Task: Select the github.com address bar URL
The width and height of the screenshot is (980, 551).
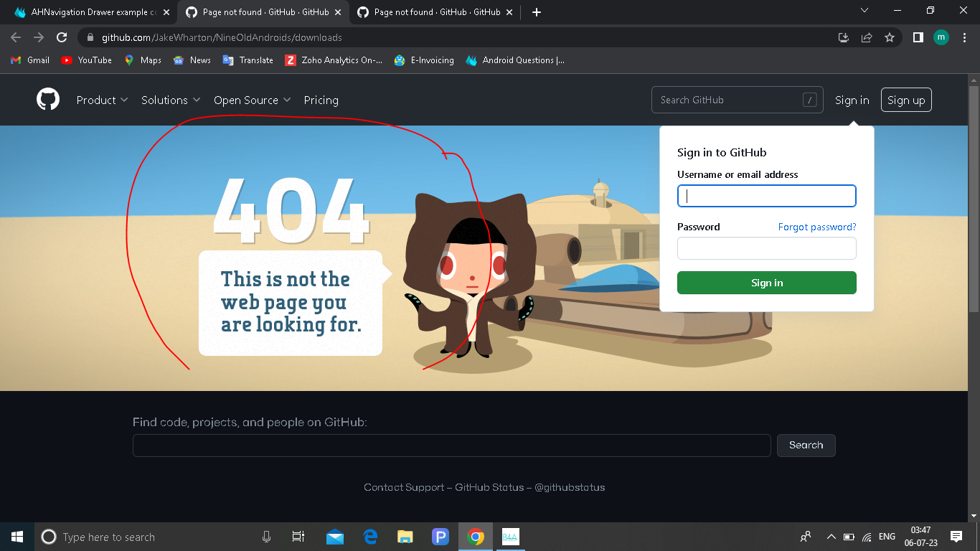Action: tap(222, 37)
